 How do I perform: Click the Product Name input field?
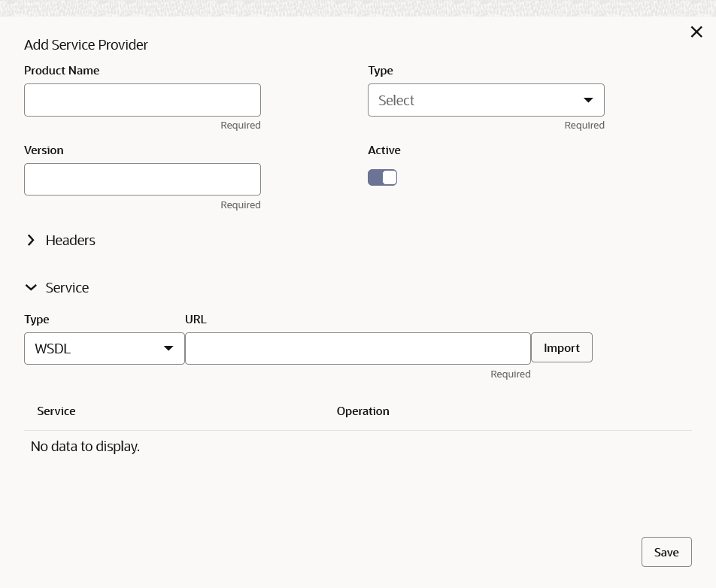(x=142, y=100)
